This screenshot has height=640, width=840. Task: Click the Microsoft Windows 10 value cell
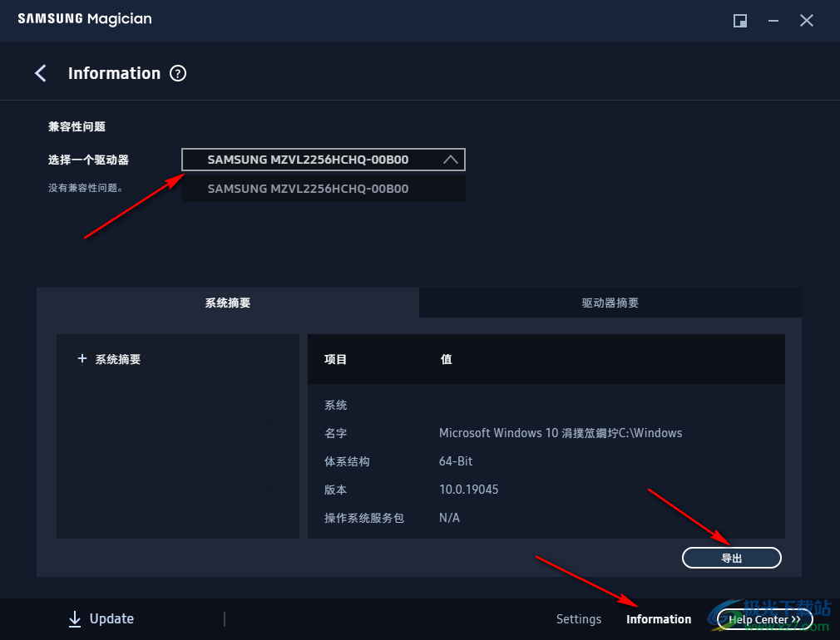tap(561, 433)
